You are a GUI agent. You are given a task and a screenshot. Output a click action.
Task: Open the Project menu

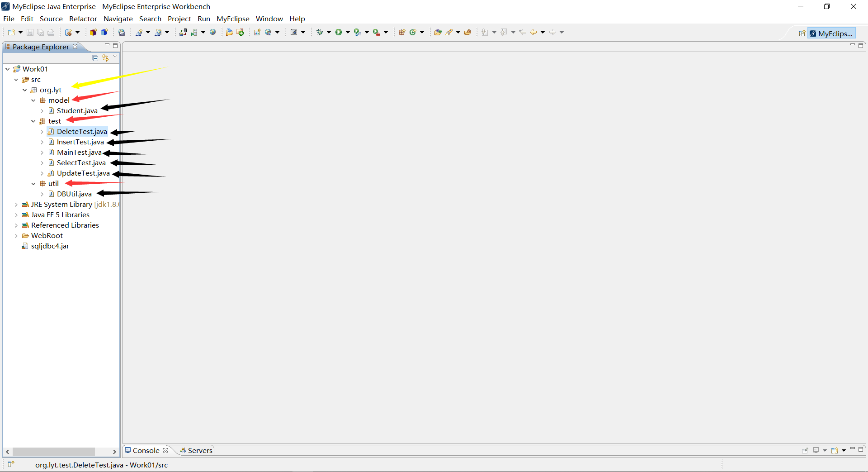pos(179,19)
